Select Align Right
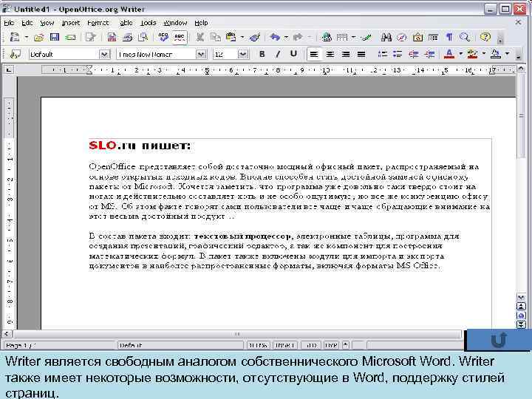This screenshot has height=399, width=532. 346,54
